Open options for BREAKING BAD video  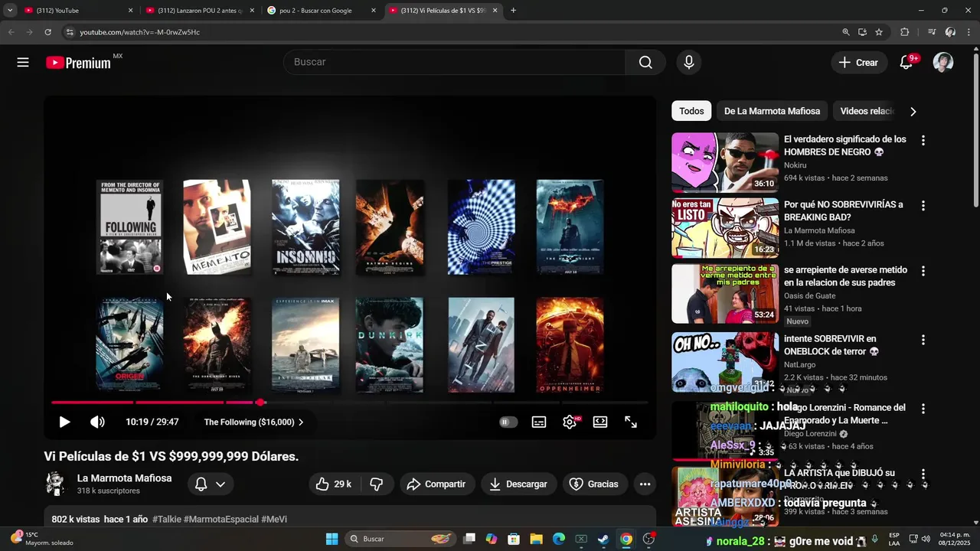point(923,206)
